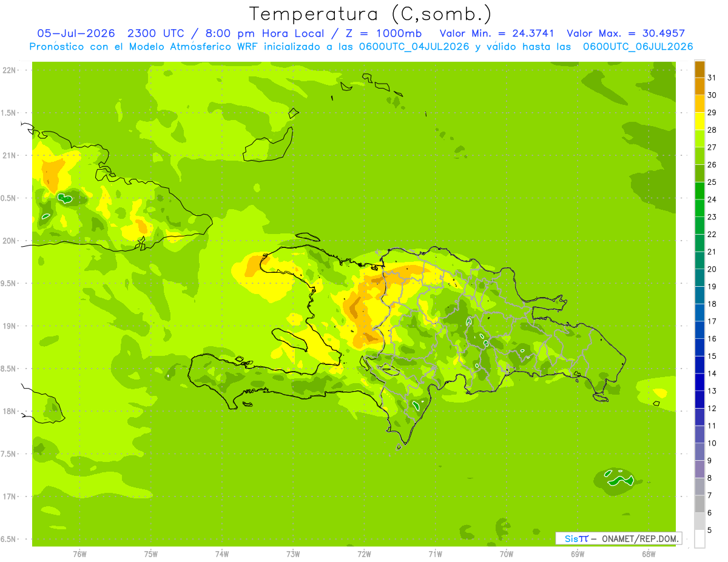Click the latitude axis label 19N

[9, 326]
